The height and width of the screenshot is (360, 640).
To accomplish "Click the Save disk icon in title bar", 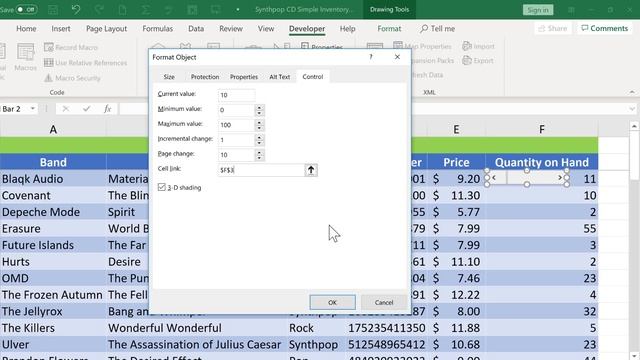I will (53, 9).
